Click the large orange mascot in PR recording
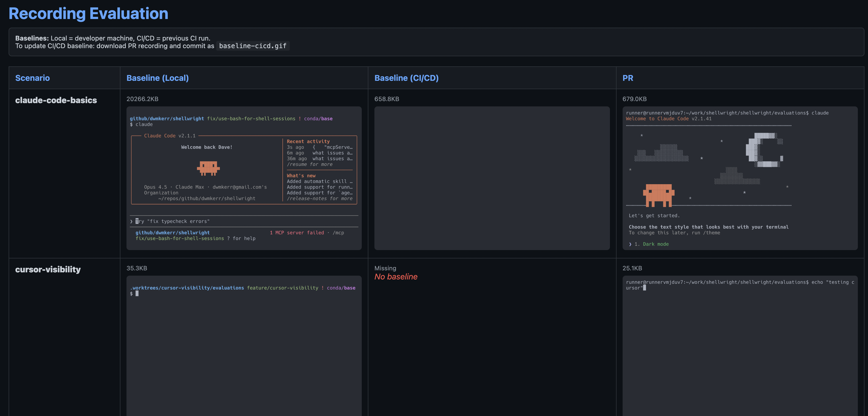This screenshot has height=416, width=868. (x=658, y=195)
